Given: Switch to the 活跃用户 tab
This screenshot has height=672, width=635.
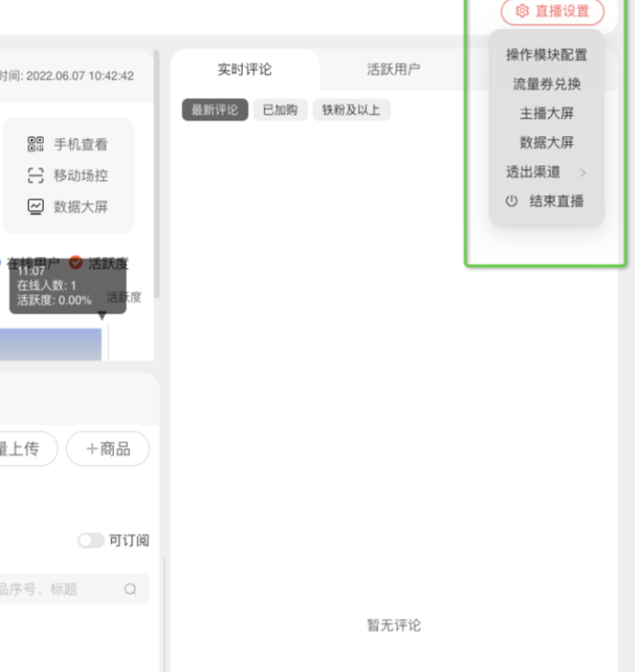Looking at the screenshot, I should pos(393,69).
